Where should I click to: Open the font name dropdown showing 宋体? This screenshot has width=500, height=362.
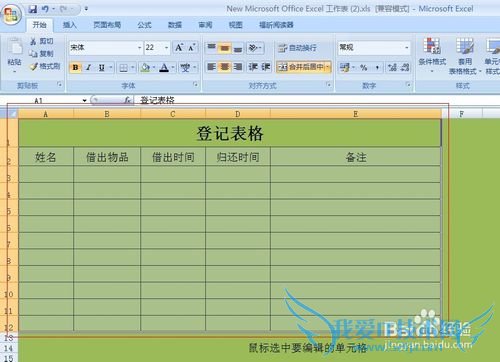click(x=139, y=48)
